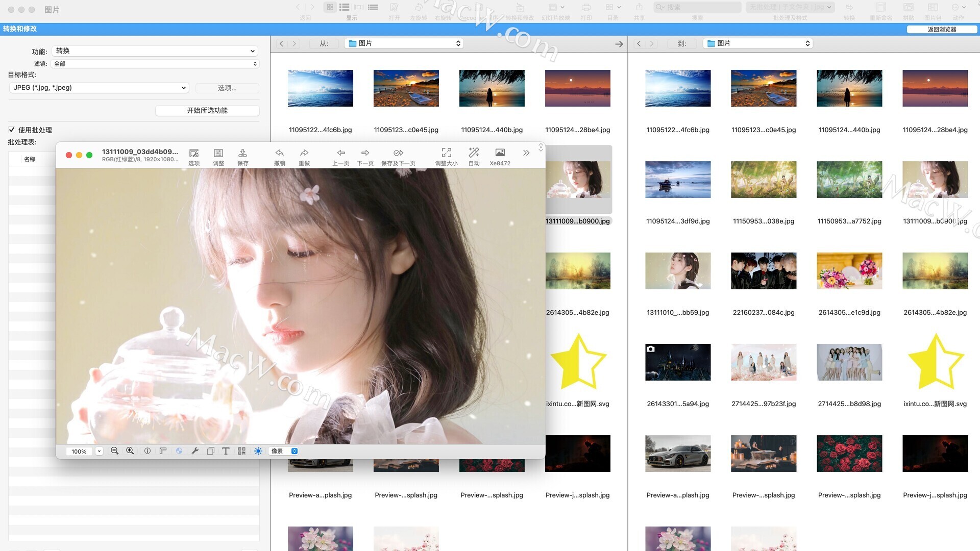Click 保存及下一页 (save and next) icon
The width and height of the screenshot is (980, 551).
[398, 157]
